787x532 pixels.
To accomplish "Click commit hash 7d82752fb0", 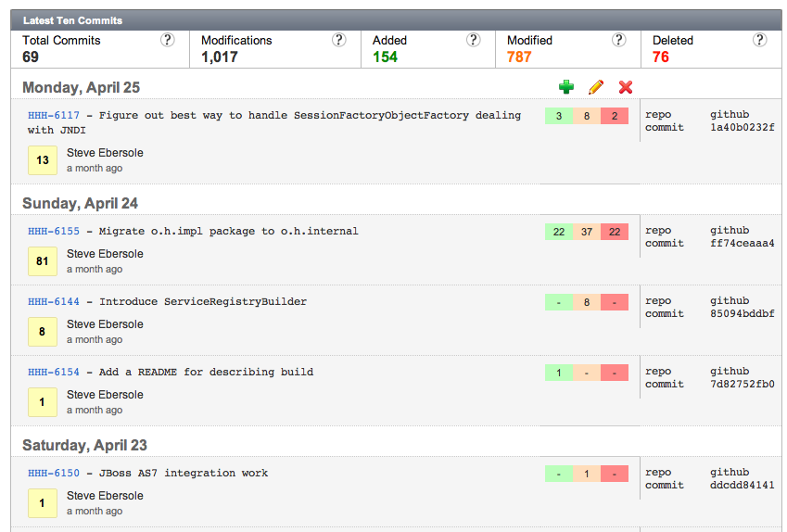I will pos(742,384).
